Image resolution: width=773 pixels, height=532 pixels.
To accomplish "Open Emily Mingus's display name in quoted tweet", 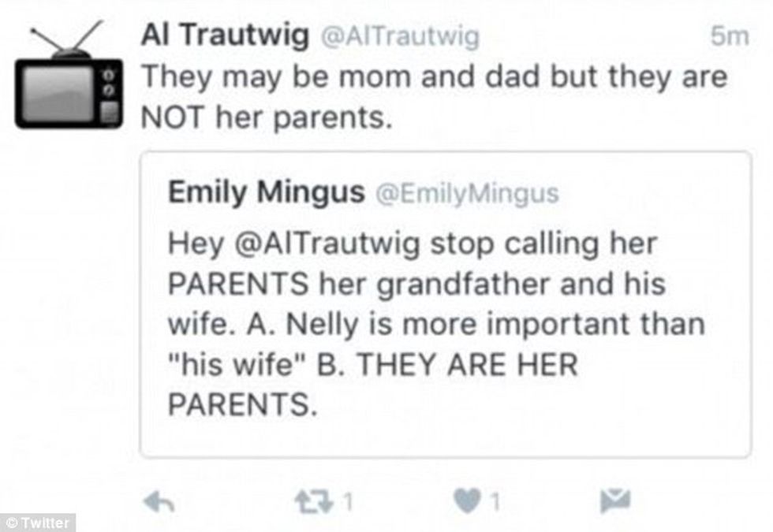I will 266,192.
